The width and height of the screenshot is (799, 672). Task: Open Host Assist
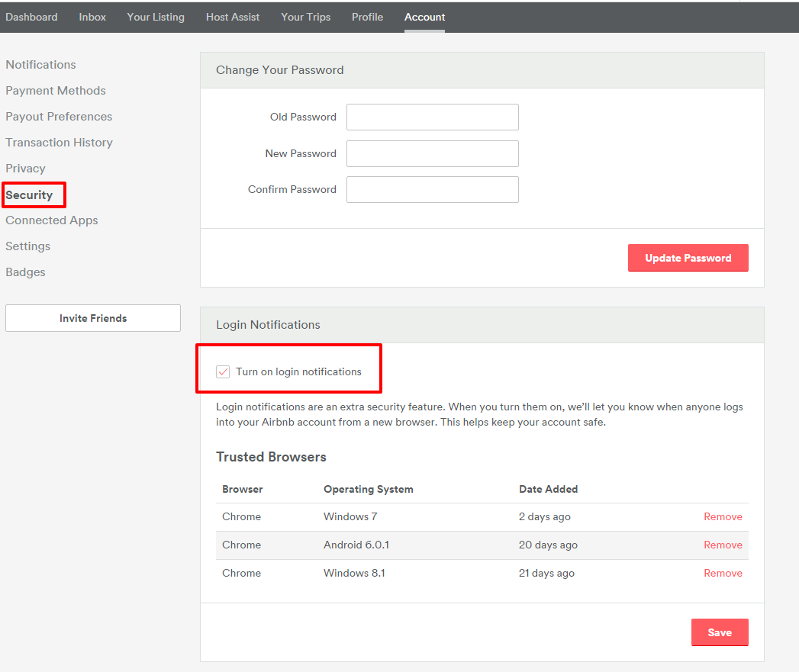(x=233, y=17)
